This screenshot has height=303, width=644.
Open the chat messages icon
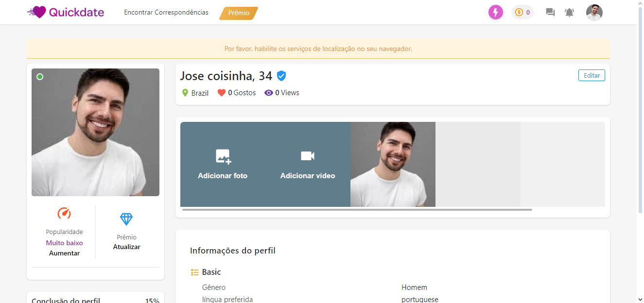point(550,13)
